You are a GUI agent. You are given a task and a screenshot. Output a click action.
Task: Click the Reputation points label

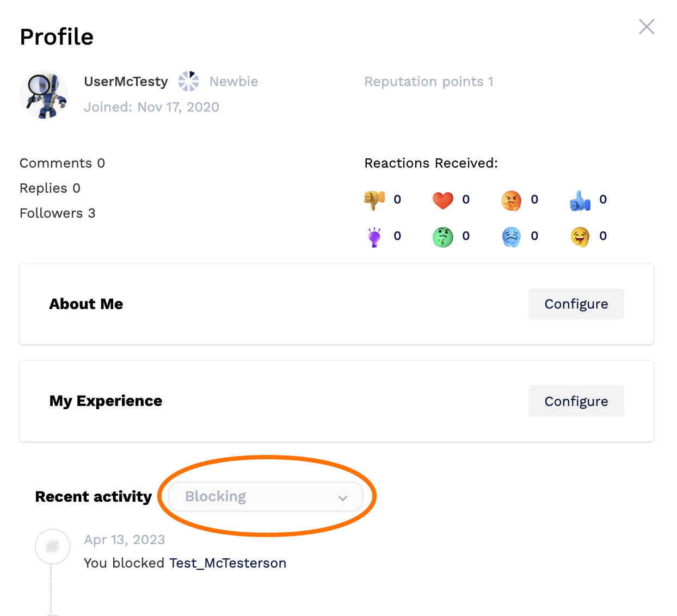pos(429,81)
